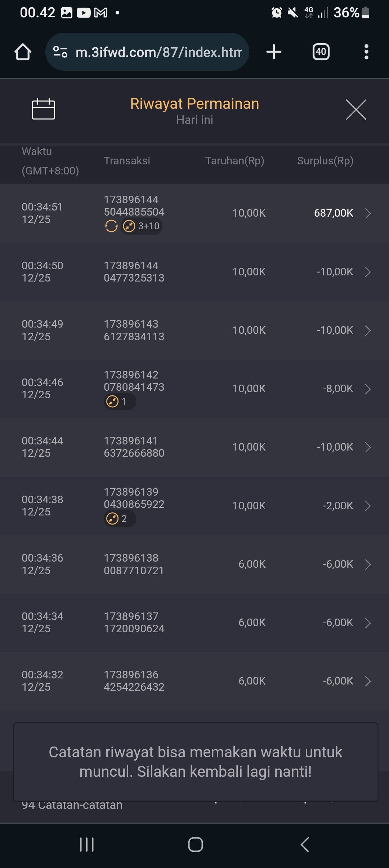The height and width of the screenshot is (868, 389).
Task: Tap the orange refresh circle icon
Action: tap(111, 226)
